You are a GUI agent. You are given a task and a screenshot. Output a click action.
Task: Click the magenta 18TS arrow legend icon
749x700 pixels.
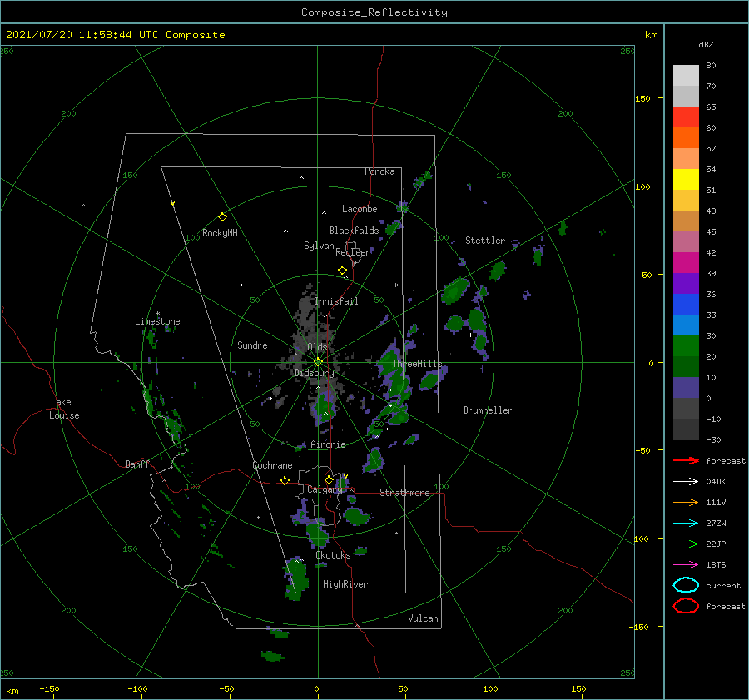pos(686,565)
